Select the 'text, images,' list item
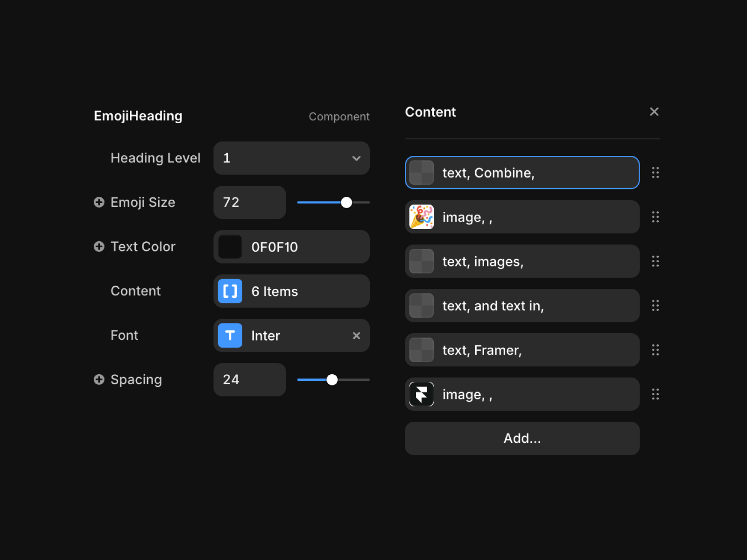This screenshot has height=560, width=747. click(x=522, y=261)
